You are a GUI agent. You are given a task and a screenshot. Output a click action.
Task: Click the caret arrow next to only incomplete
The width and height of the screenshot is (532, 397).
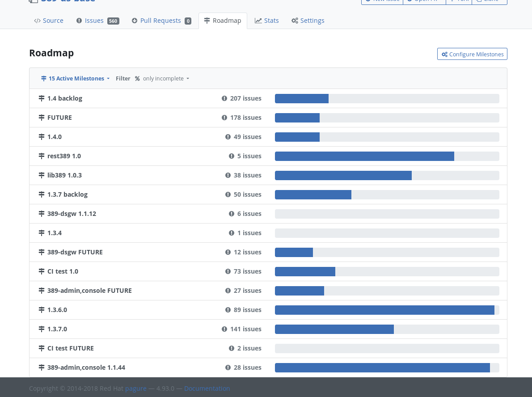[188, 79]
